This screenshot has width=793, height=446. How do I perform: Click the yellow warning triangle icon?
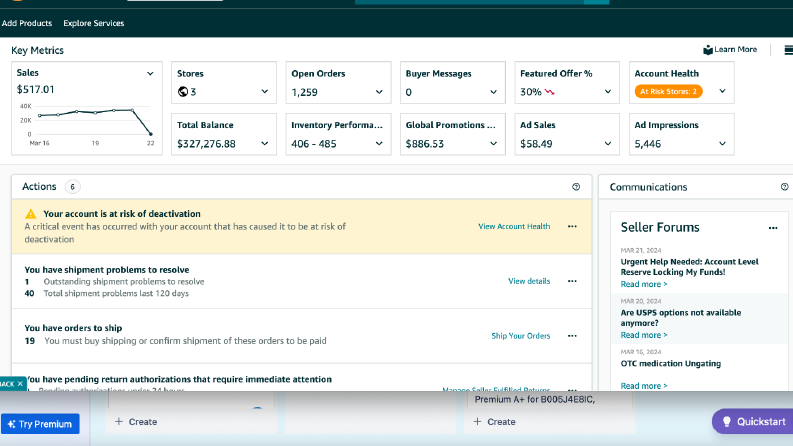(31, 214)
